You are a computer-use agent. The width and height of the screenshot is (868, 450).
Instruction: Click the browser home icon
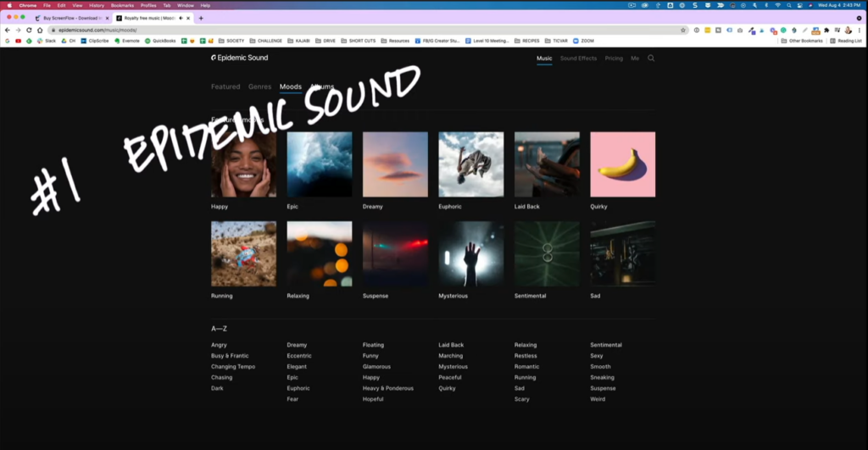pyautogui.click(x=40, y=30)
